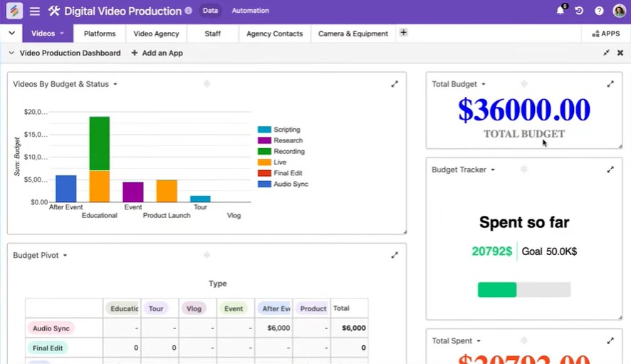Open the history clock icon

coord(579,11)
